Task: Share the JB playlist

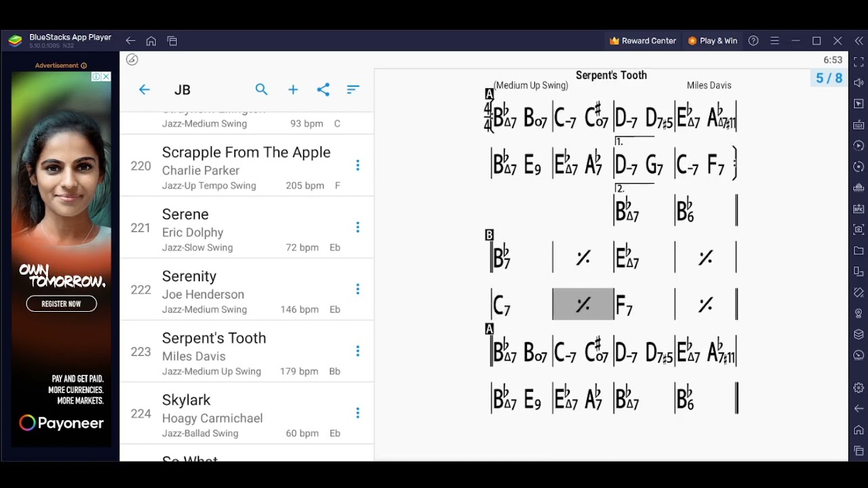Action: click(x=323, y=89)
